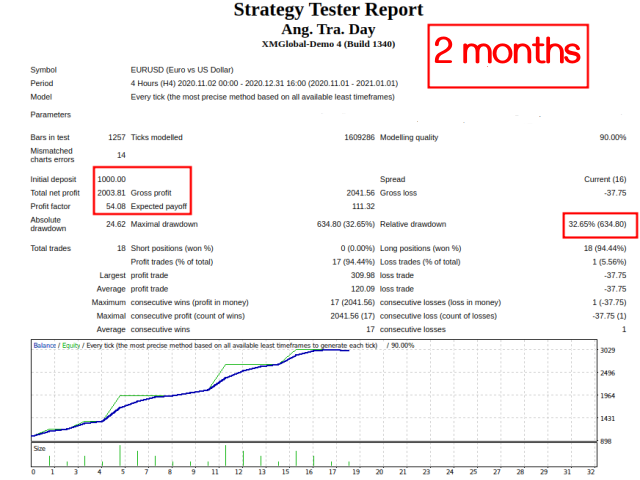640x480 pixels.
Task: Click the x-axis trade number 11
Action: click(215, 472)
